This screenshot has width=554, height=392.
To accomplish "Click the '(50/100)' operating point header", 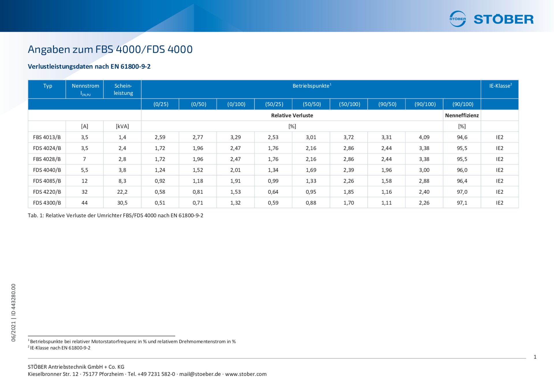I will point(349,104).
